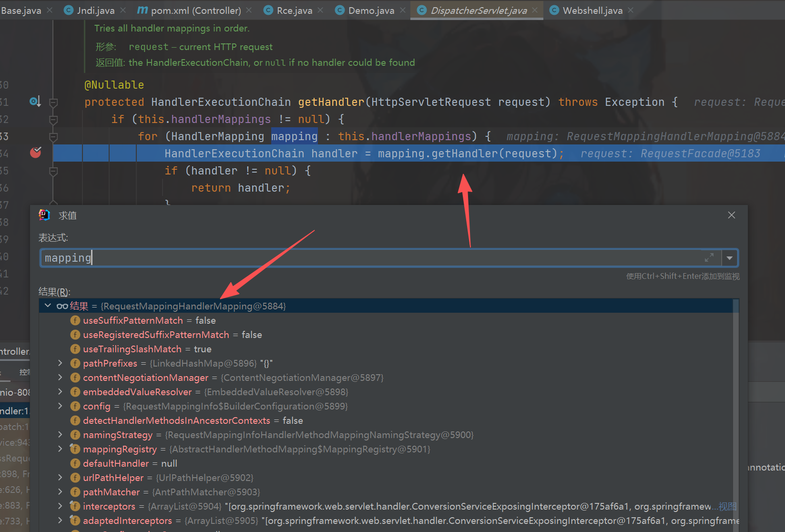The width and height of the screenshot is (785, 532).
Task: Switch to the Webshell.java tab
Action: coord(592,10)
